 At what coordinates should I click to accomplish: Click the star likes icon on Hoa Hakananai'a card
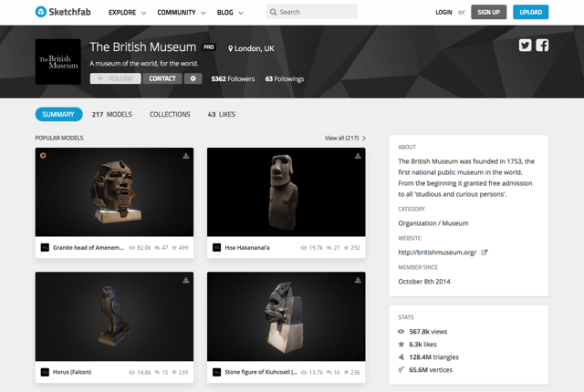(346, 247)
